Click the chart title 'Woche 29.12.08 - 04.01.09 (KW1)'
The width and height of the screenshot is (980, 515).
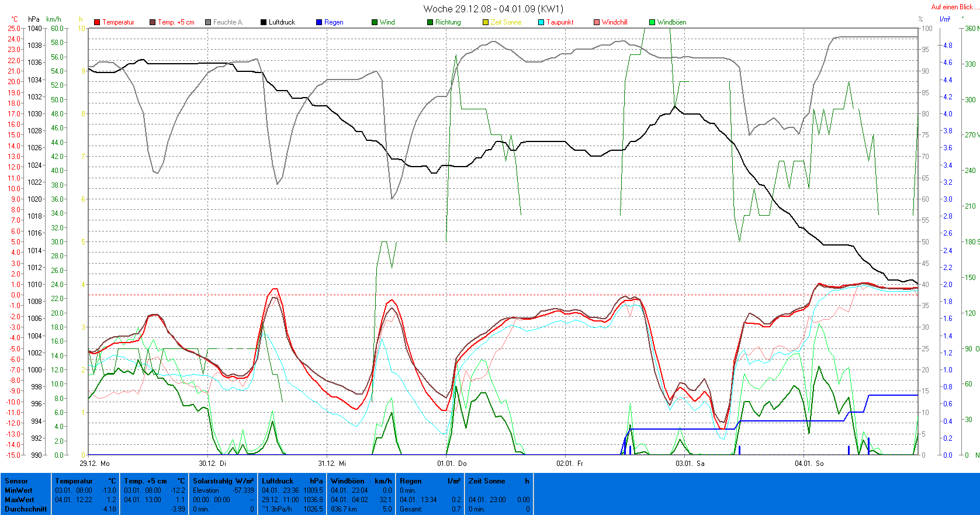[493, 9]
